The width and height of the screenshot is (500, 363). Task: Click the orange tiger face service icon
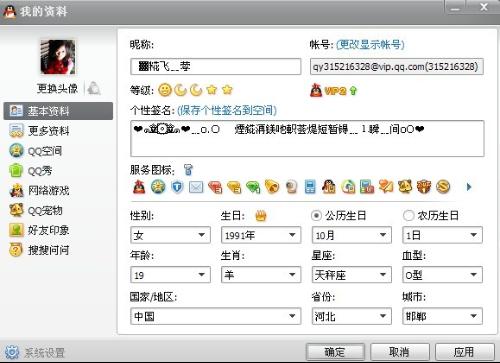(x=424, y=187)
